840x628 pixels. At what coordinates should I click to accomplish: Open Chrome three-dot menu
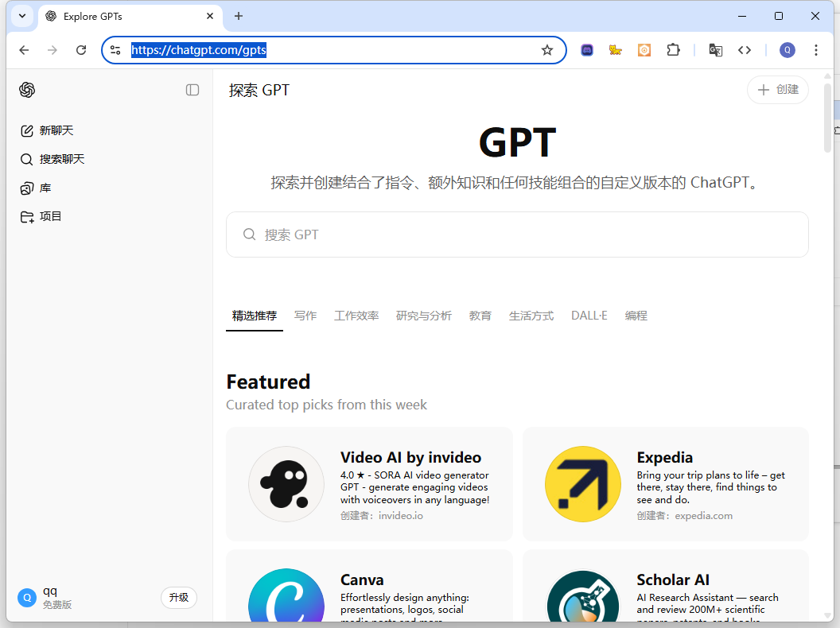click(x=816, y=50)
